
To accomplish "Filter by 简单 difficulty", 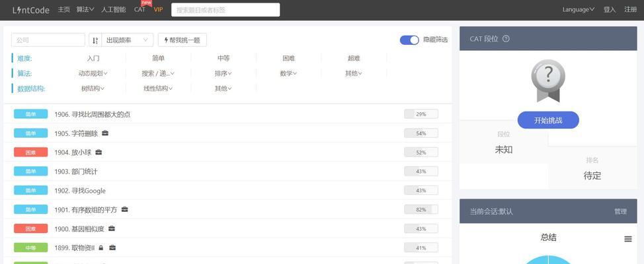I will [158, 58].
